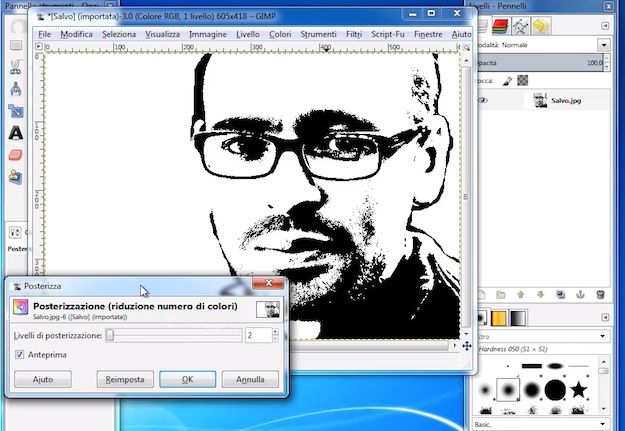Screen dimensions: 625x431
Task: Anchor the floating layer (anchor icon)
Action: tap(580, 295)
